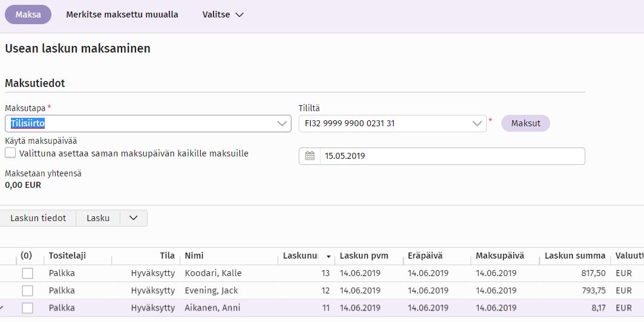Sort by Maksupäivä column header
Viewport: 644px width, 322px height.
(500, 256)
